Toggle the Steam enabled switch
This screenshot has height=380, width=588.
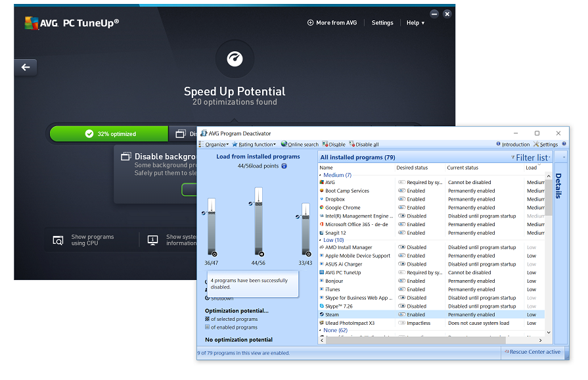click(x=401, y=315)
